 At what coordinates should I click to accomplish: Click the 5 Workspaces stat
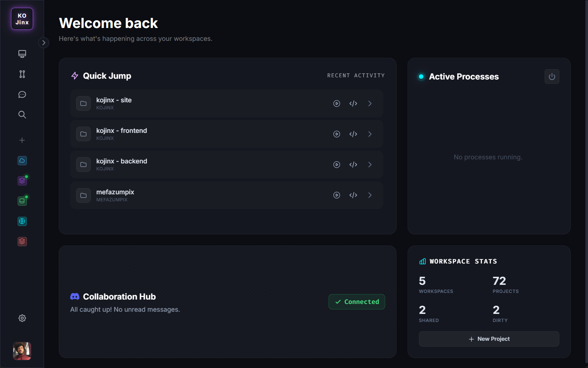[x=436, y=284]
